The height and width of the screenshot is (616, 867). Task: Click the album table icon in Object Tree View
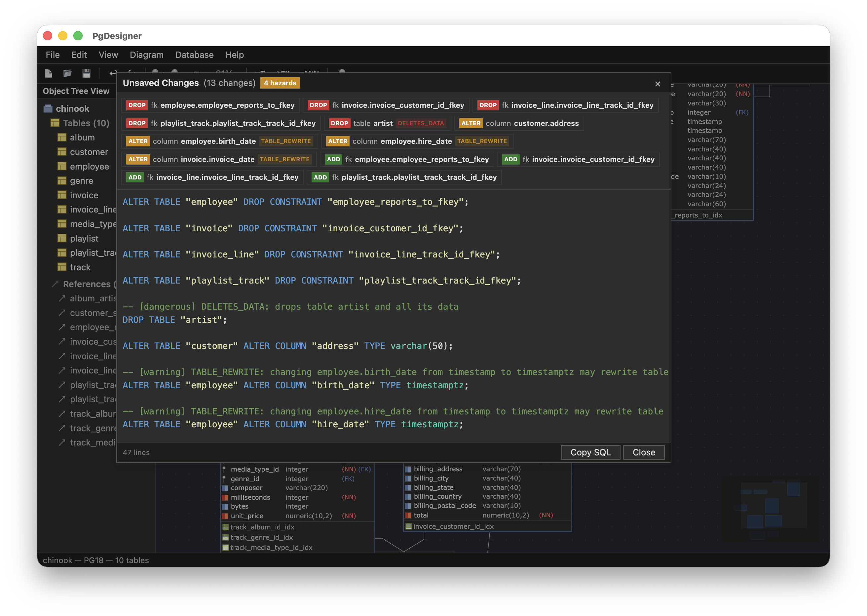pos(62,137)
